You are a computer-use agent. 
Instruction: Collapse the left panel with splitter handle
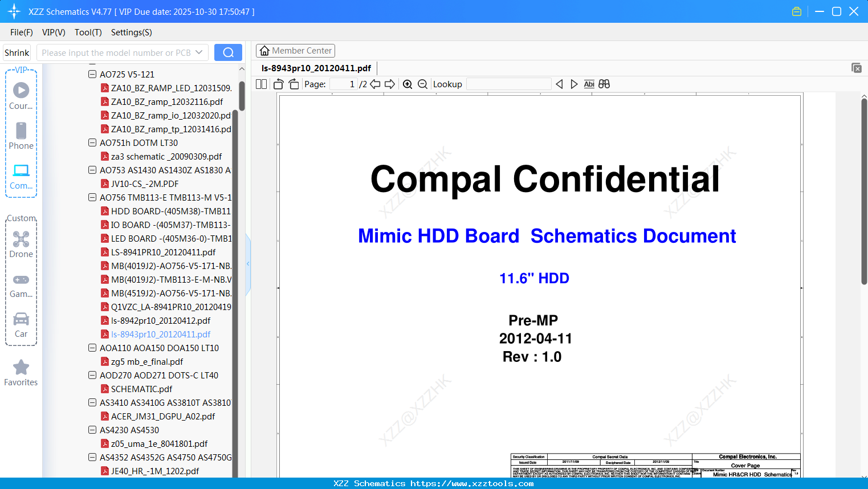(248, 264)
